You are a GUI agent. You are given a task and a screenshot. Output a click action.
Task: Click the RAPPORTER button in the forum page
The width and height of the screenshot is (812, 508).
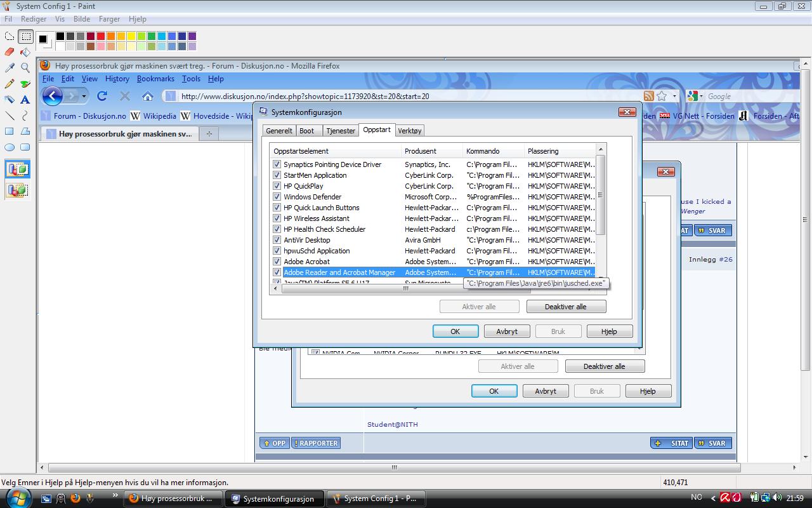pyautogui.click(x=316, y=443)
